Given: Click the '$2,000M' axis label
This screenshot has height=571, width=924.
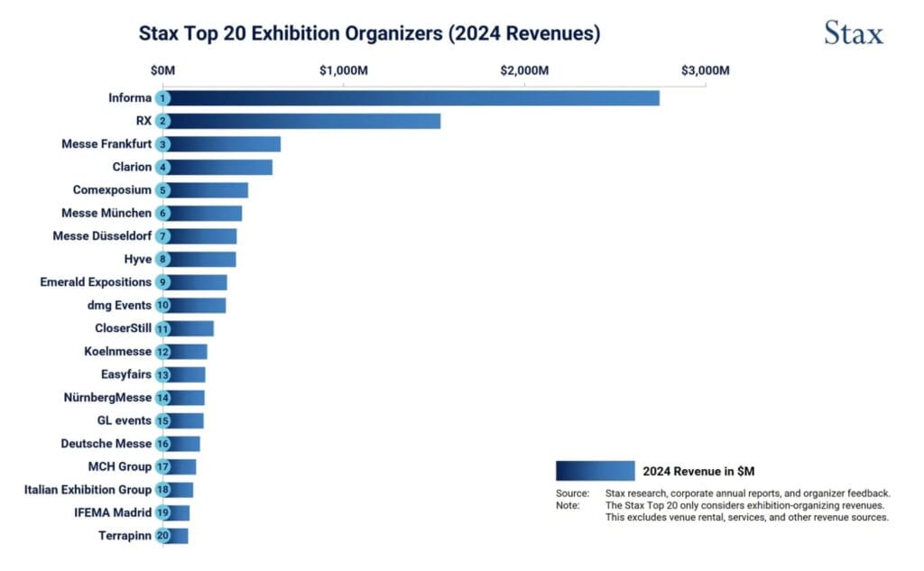Looking at the screenshot, I should tap(524, 70).
